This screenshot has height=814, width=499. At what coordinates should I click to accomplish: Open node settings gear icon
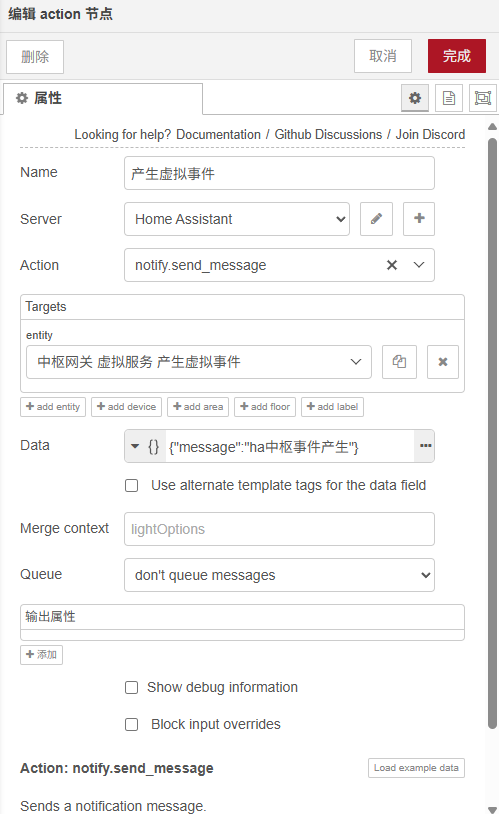pos(415,98)
